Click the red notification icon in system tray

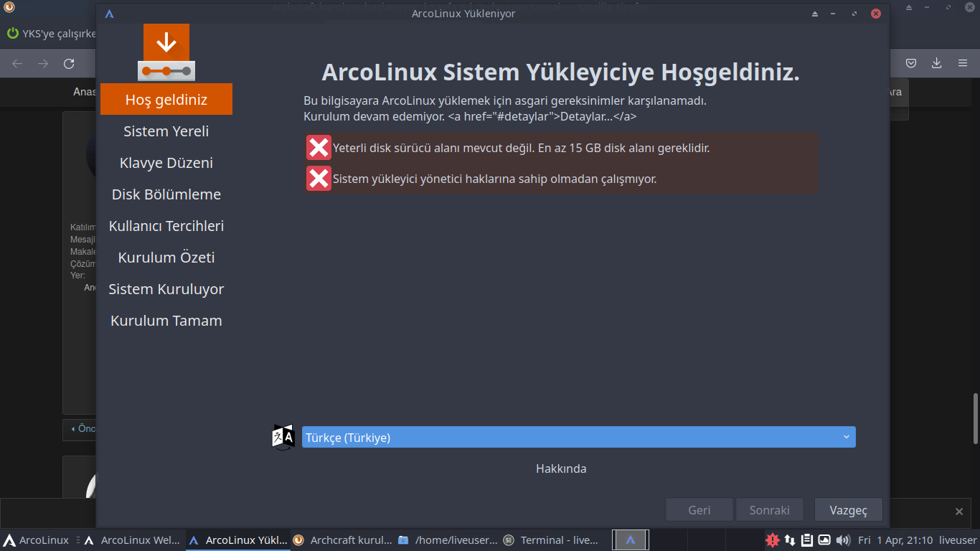(773, 540)
